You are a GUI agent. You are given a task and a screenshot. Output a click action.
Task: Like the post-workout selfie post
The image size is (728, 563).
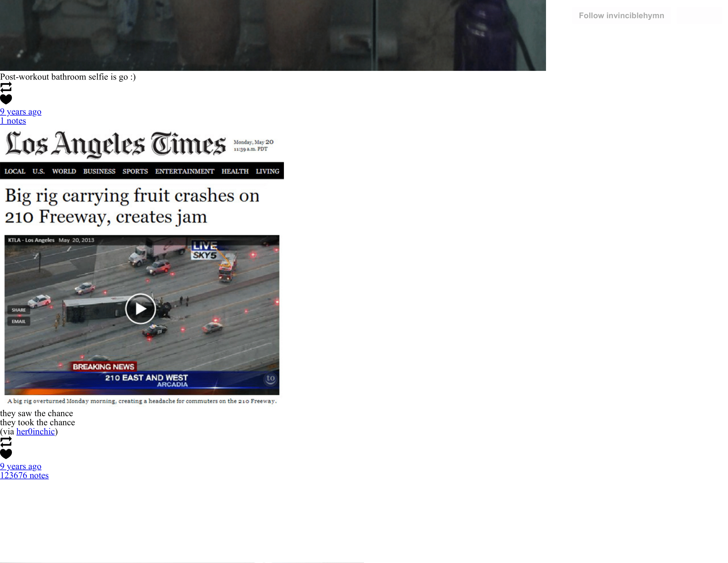6,99
